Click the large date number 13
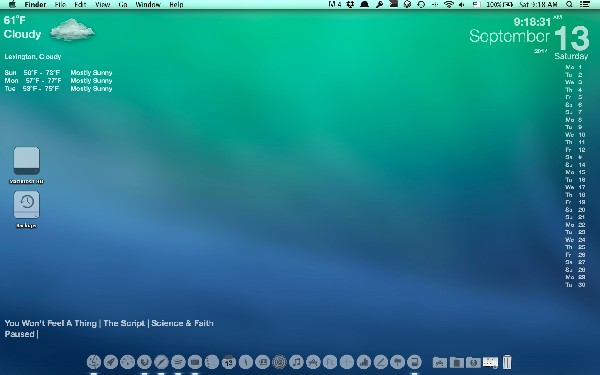 pos(572,38)
